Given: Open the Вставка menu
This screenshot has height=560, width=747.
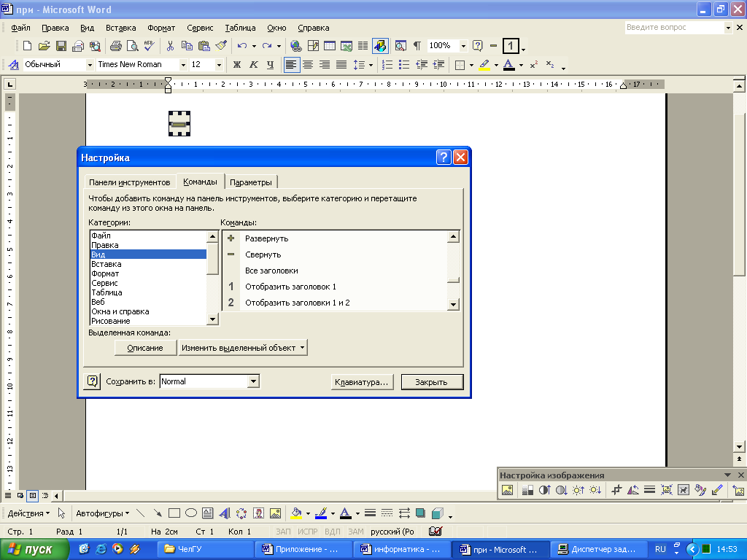Looking at the screenshot, I should [x=120, y=28].
